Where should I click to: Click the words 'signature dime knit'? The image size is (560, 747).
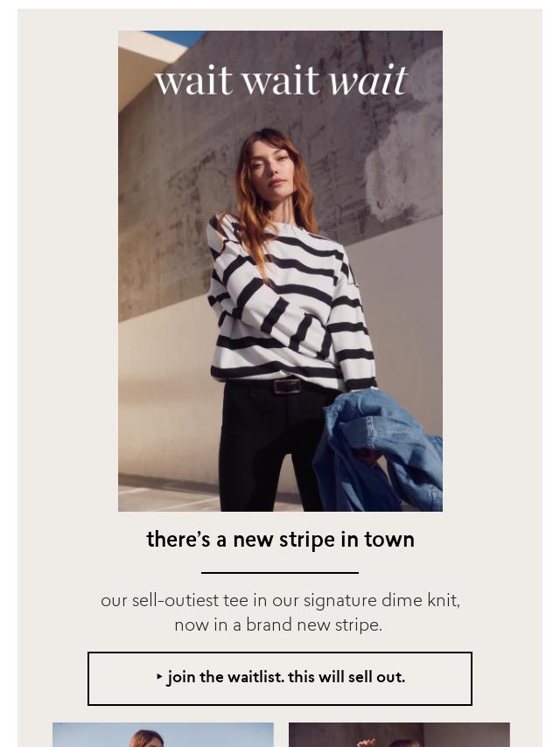coord(381,600)
